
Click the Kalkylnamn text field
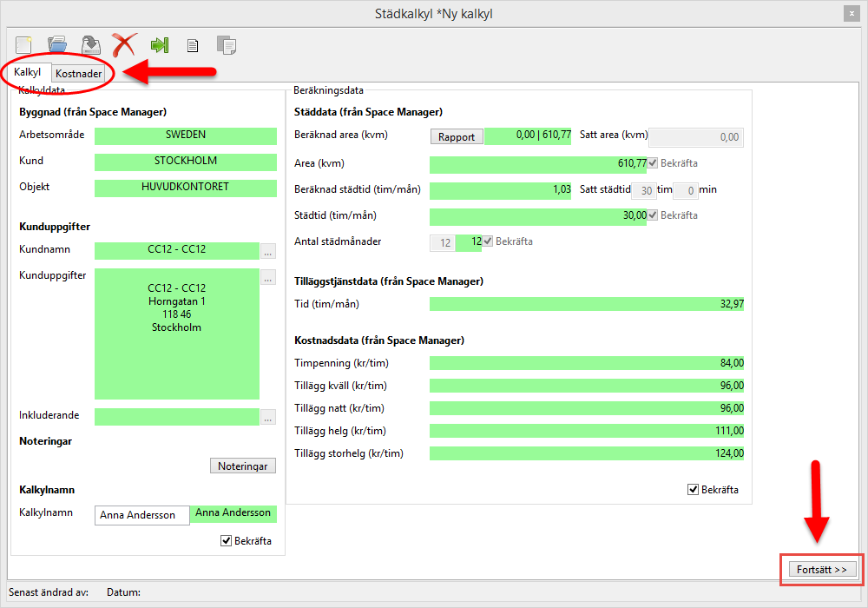pos(141,515)
